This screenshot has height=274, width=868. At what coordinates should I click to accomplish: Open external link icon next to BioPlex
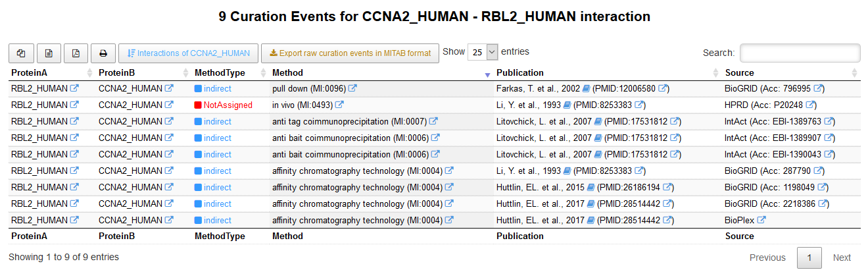[x=761, y=220]
